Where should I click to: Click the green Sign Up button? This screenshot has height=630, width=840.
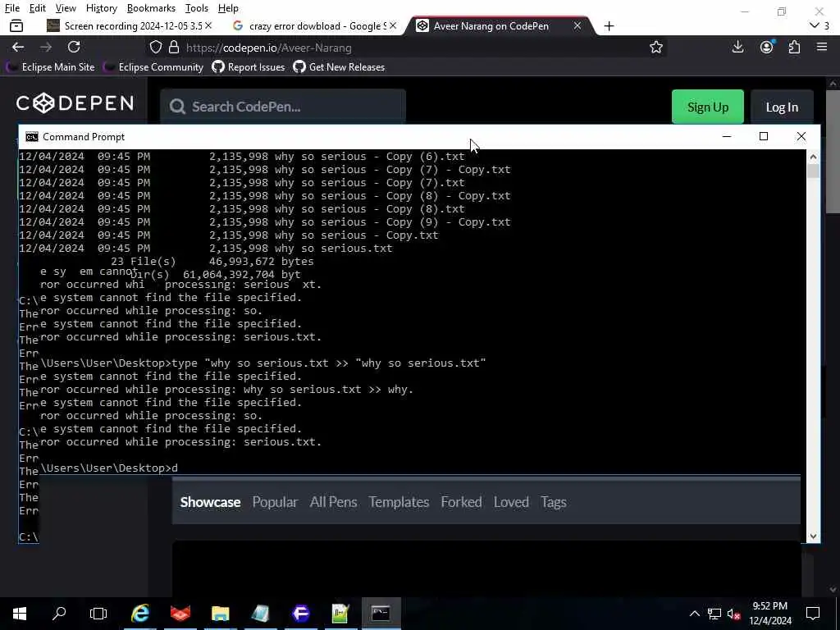point(708,107)
